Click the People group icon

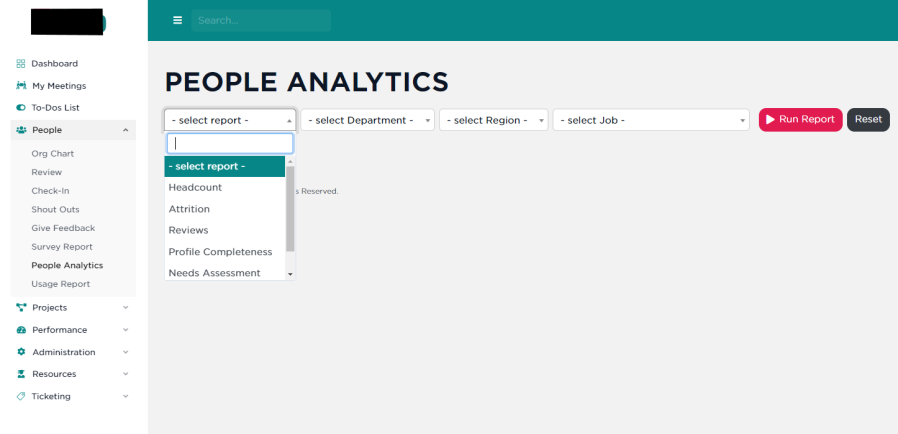click(21, 130)
